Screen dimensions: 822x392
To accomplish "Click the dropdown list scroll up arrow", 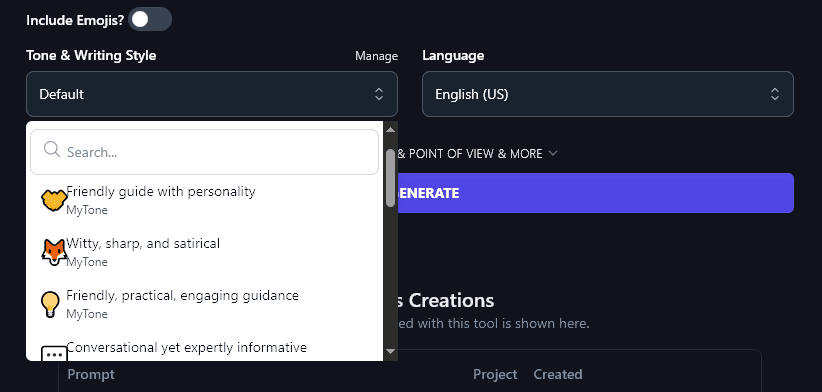I will coord(391,129).
